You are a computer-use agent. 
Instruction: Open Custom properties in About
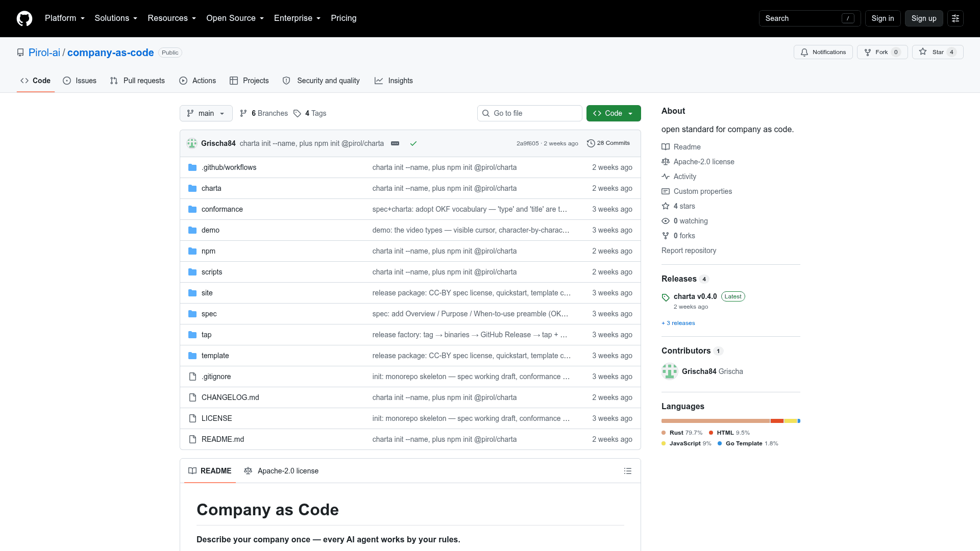[x=697, y=191]
